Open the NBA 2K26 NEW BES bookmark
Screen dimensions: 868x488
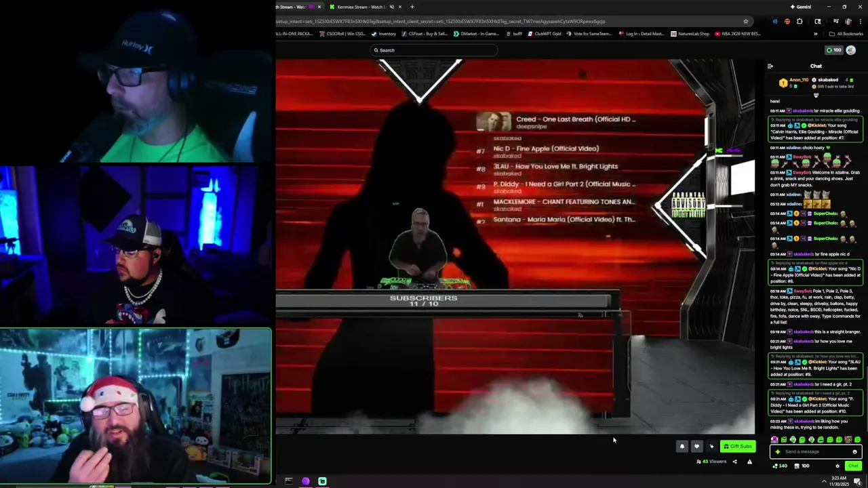tap(738, 34)
